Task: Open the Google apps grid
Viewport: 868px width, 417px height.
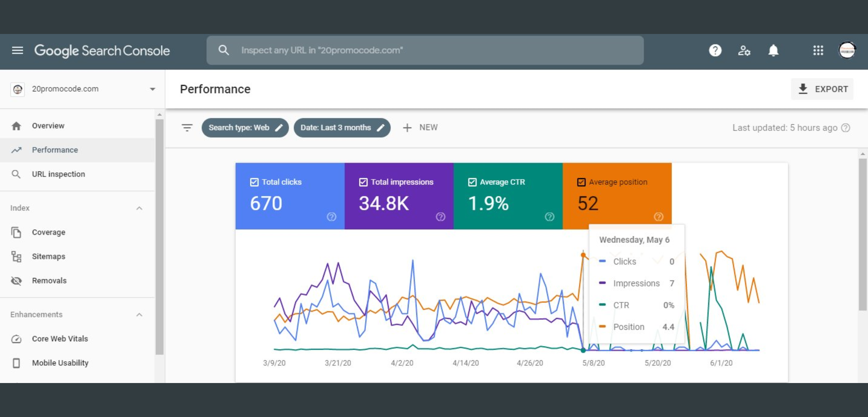Action: 818,50
